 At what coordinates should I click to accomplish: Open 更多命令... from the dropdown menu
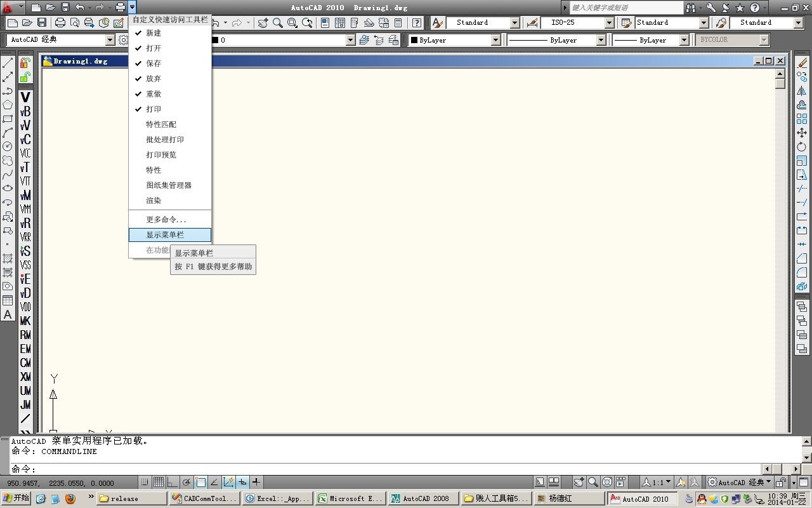[x=166, y=220]
